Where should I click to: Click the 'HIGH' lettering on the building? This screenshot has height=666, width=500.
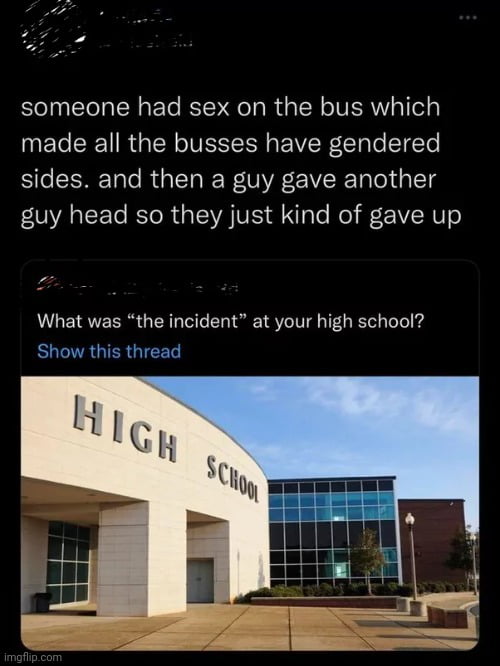(125, 428)
